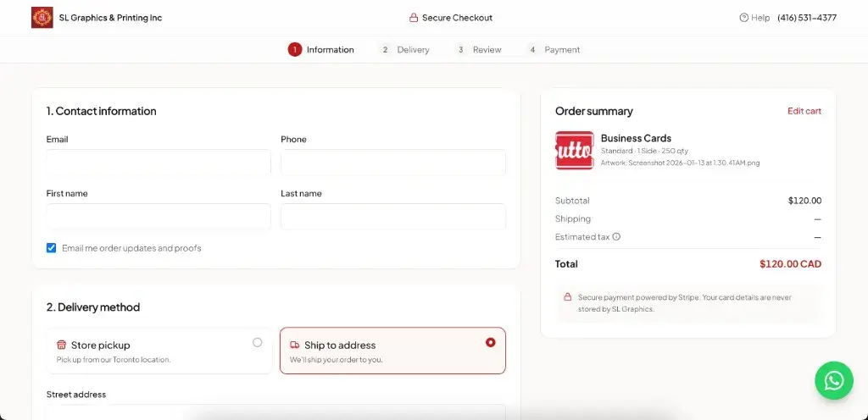Click the Ship to address truck icon
The image size is (868, 420).
point(294,345)
